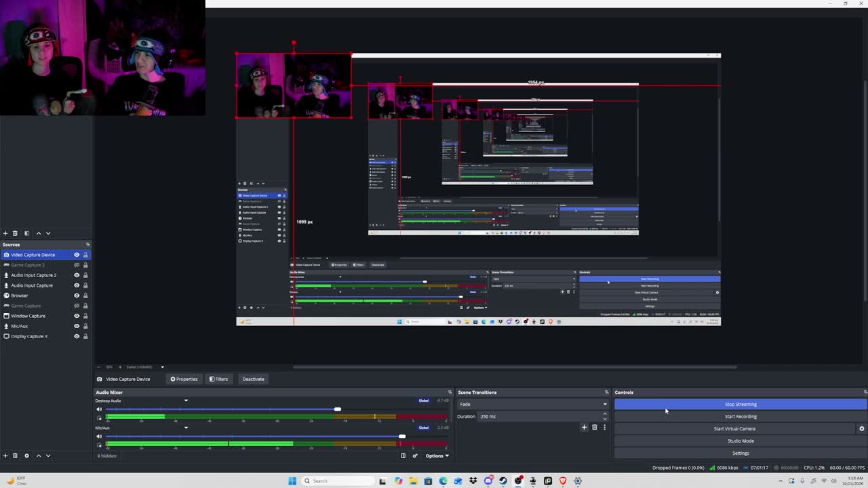Remove selected source with trash icon

pyautogui.click(x=15, y=455)
